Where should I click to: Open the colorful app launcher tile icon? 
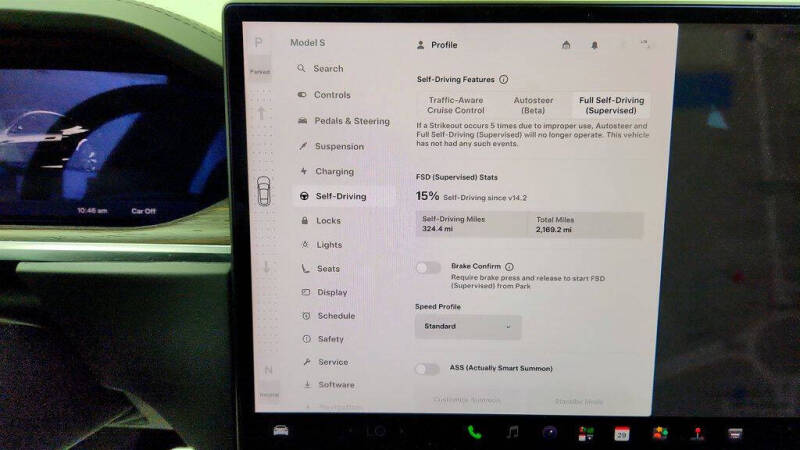(x=586, y=434)
